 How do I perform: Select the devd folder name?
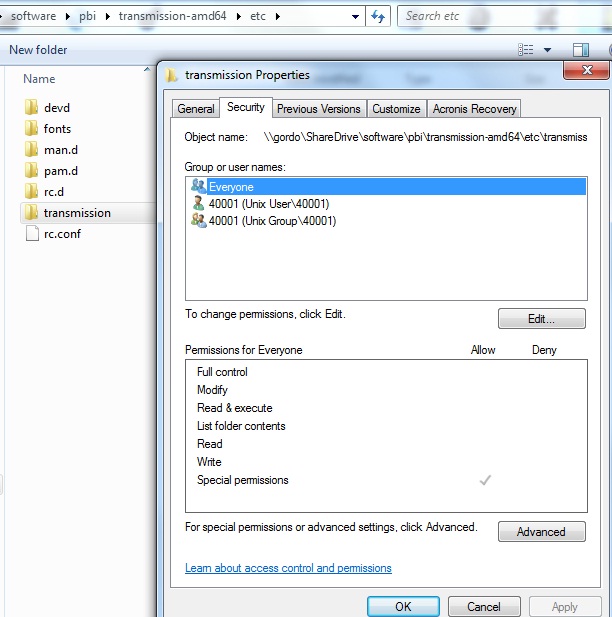click(x=57, y=108)
